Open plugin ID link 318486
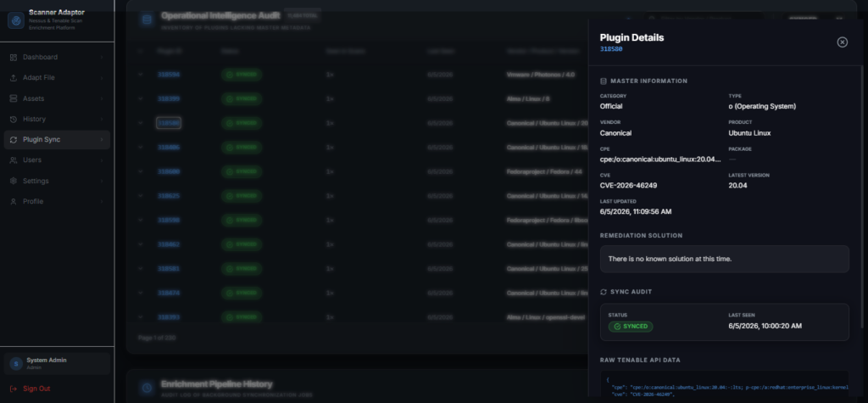This screenshot has height=403, width=868. (x=169, y=148)
